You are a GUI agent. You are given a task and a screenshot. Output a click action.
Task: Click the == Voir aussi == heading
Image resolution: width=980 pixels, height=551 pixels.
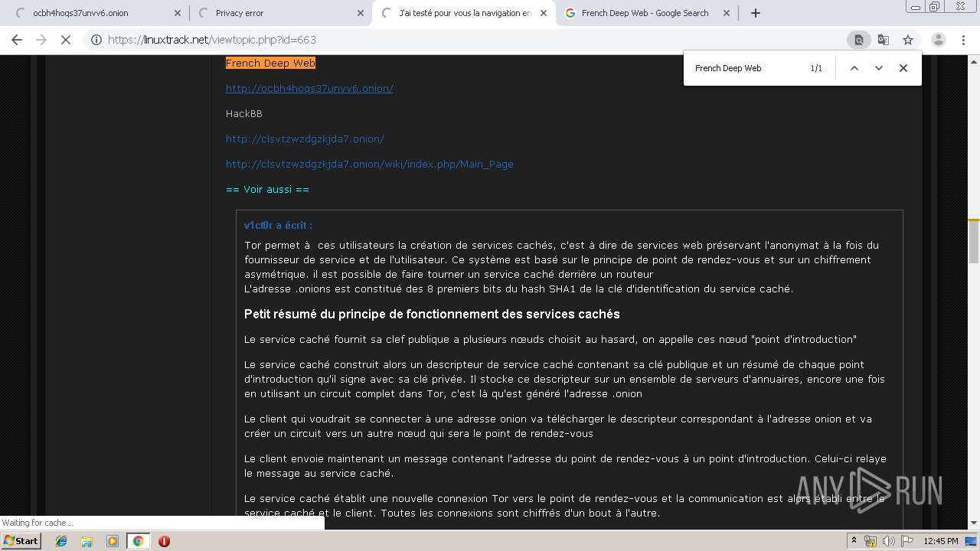click(x=267, y=189)
